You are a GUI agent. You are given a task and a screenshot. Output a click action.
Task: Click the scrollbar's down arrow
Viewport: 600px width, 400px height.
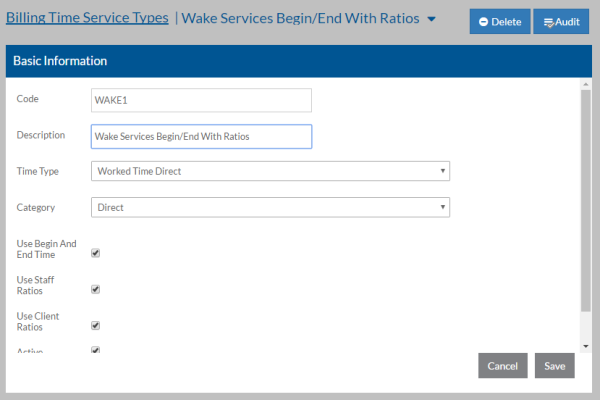click(585, 348)
